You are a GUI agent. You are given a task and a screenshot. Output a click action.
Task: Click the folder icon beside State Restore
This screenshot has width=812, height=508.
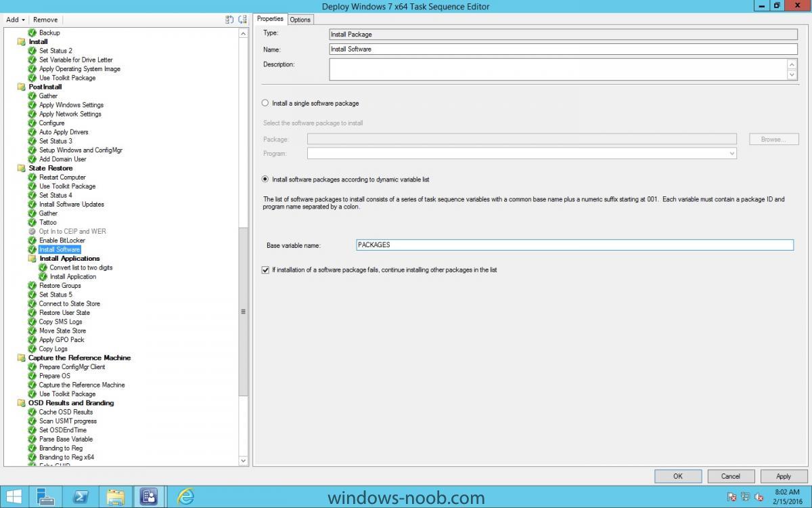click(21, 168)
